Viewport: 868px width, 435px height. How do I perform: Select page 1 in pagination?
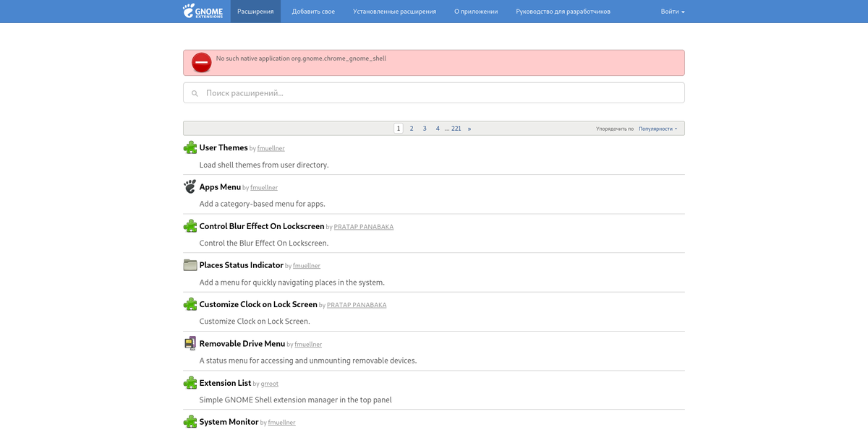(x=399, y=128)
